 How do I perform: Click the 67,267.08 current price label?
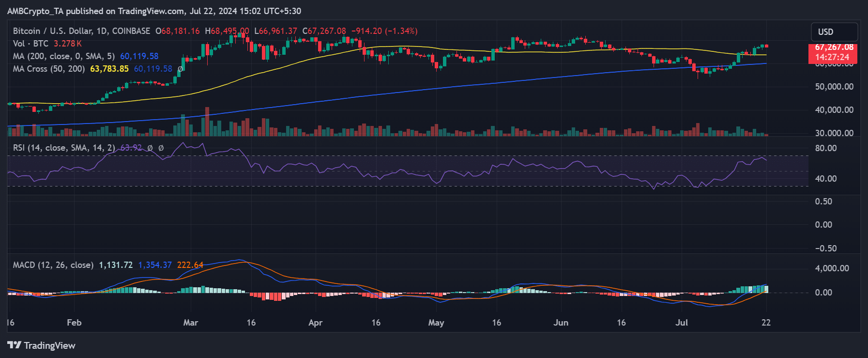[x=834, y=47]
